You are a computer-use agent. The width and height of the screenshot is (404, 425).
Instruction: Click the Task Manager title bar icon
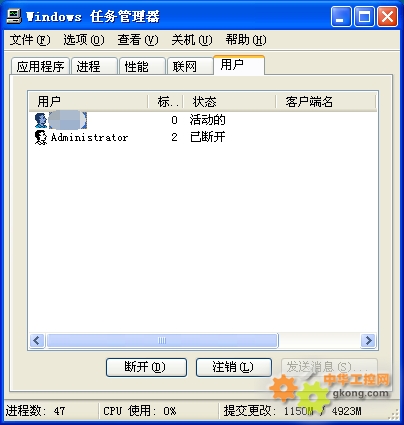[14, 16]
